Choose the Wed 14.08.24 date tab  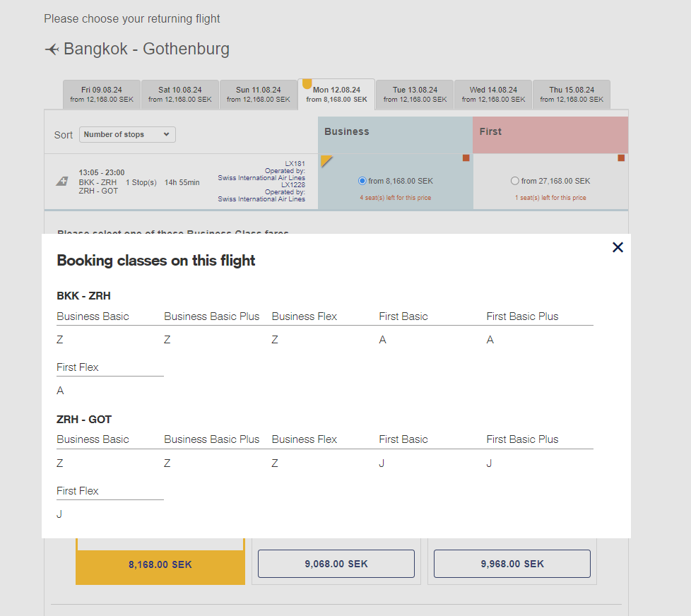coord(493,95)
